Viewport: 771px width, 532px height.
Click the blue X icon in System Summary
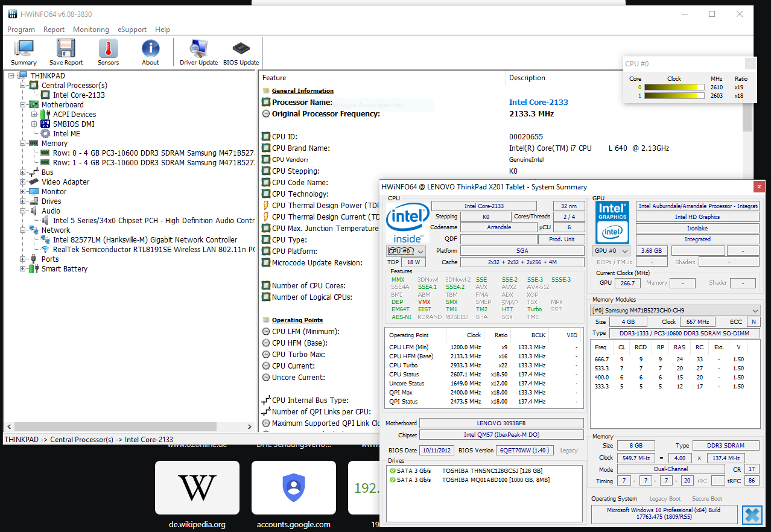click(x=752, y=515)
